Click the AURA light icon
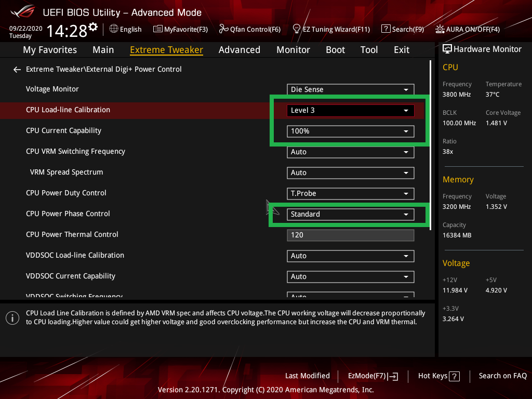The height and width of the screenshot is (399, 532). coord(440,29)
